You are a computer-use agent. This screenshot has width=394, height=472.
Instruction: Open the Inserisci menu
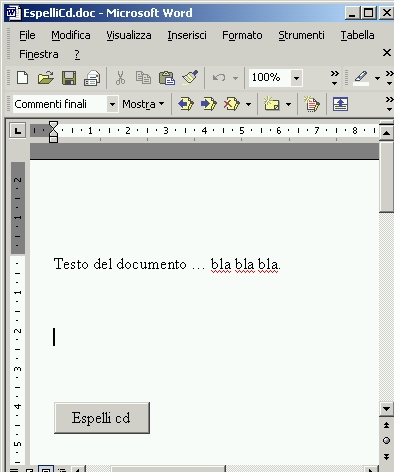187,35
